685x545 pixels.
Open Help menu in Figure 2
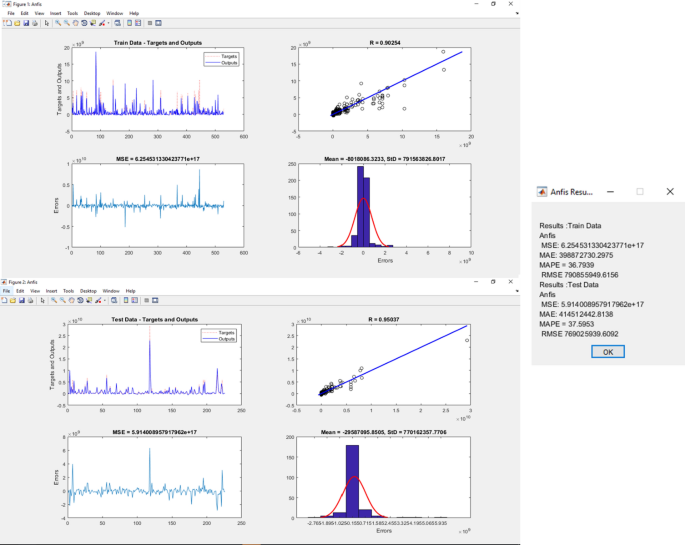(131, 291)
